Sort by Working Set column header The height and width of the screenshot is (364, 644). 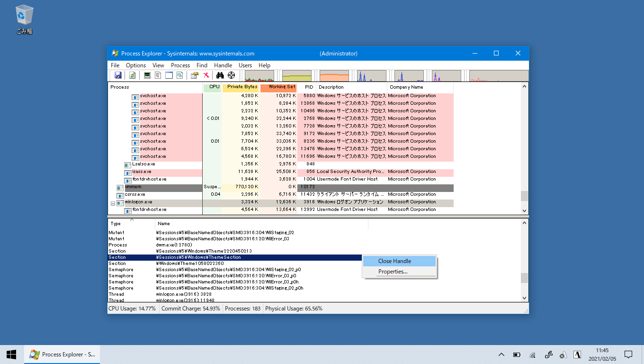point(279,87)
